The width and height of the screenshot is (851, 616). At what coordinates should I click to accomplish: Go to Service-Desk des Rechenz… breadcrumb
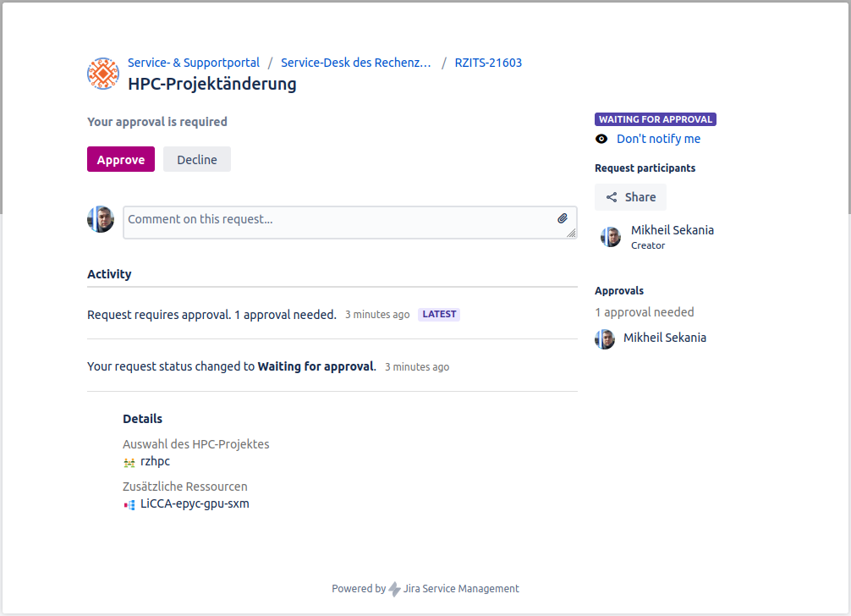click(356, 63)
